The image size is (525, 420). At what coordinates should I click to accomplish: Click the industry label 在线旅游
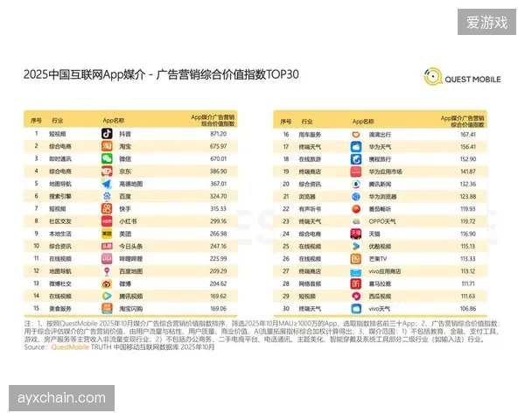coord(310,159)
